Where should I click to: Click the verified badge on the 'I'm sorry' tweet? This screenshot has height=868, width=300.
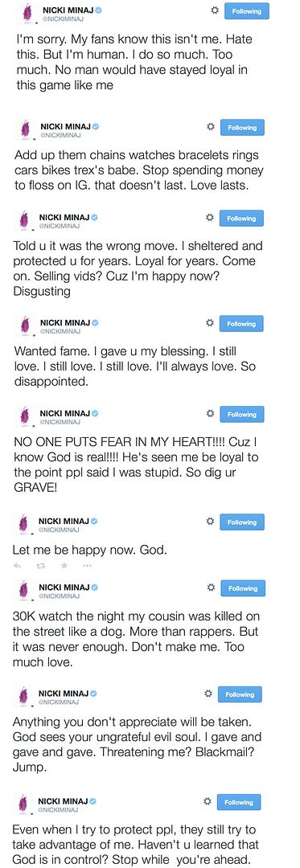[x=97, y=10]
